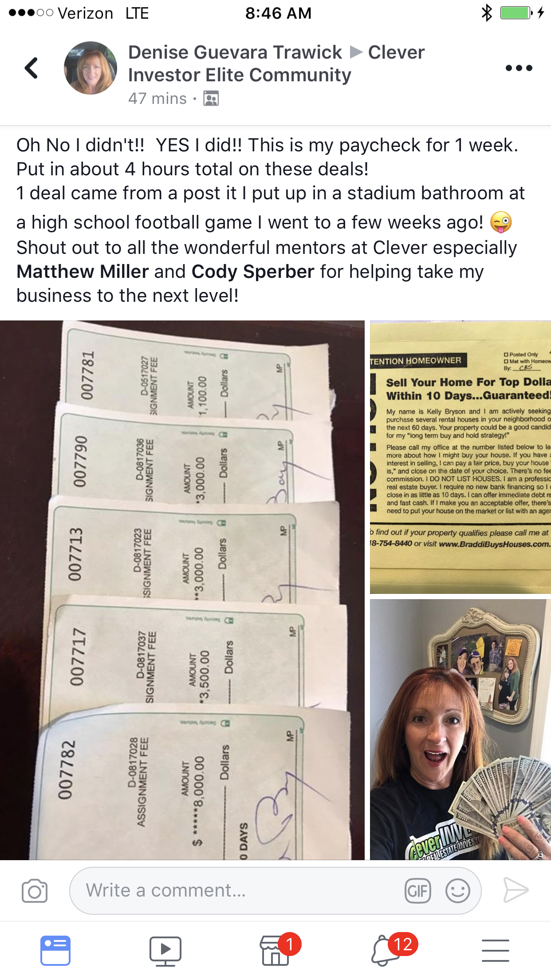Open the GIF picker in comment box

(x=417, y=890)
